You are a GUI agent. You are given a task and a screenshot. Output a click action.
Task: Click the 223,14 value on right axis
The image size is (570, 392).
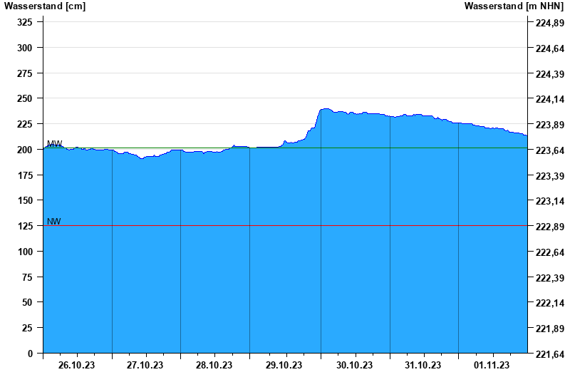click(x=550, y=201)
